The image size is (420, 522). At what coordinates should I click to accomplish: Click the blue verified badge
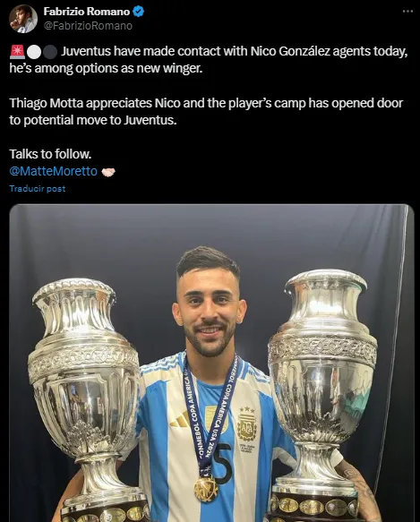[x=139, y=12]
